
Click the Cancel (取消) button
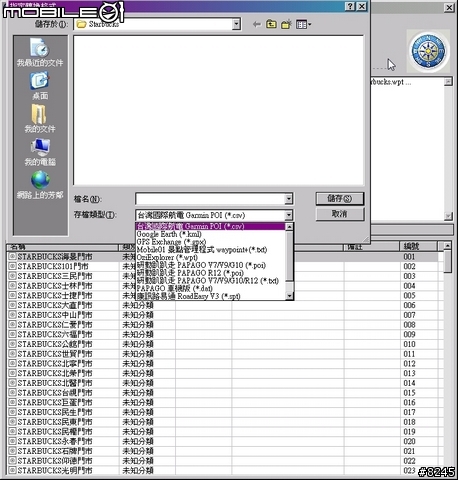(340, 214)
